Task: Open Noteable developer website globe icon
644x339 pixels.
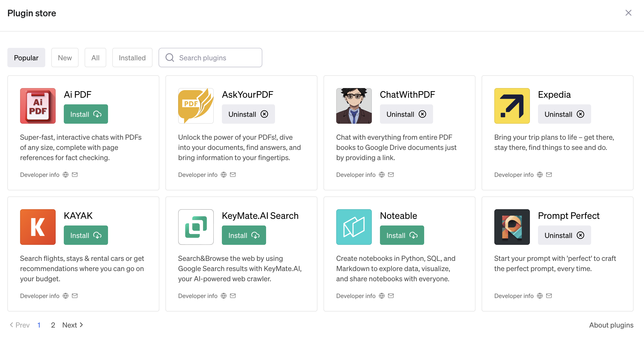Action: pyautogui.click(x=382, y=296)
